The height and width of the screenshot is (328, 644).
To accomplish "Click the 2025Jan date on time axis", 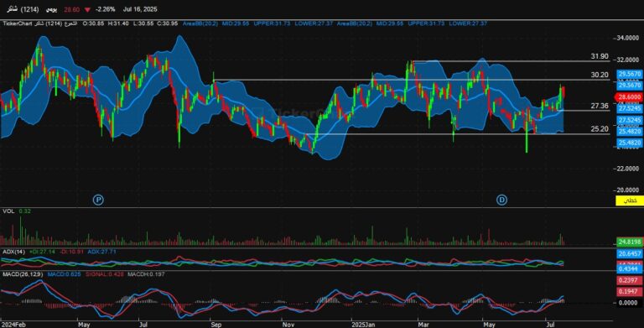I will point(362,325).
